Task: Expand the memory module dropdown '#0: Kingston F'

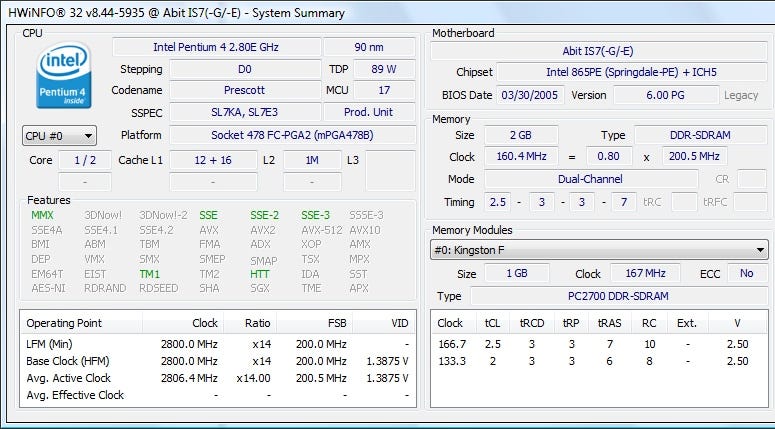Action: coord(599,250)
